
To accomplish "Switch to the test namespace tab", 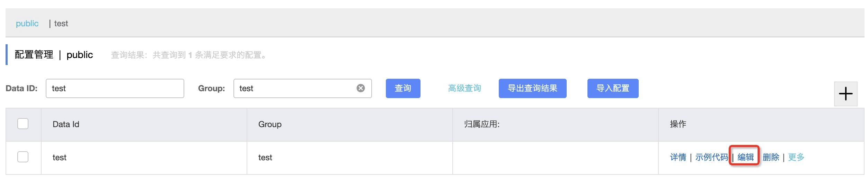I will [x=61, y=23].
